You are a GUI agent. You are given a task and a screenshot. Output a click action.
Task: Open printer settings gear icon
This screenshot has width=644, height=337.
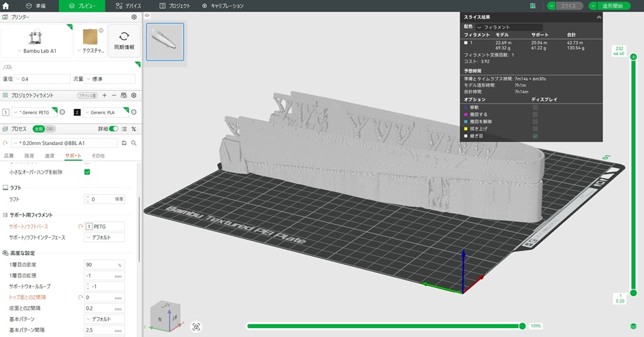133,16
